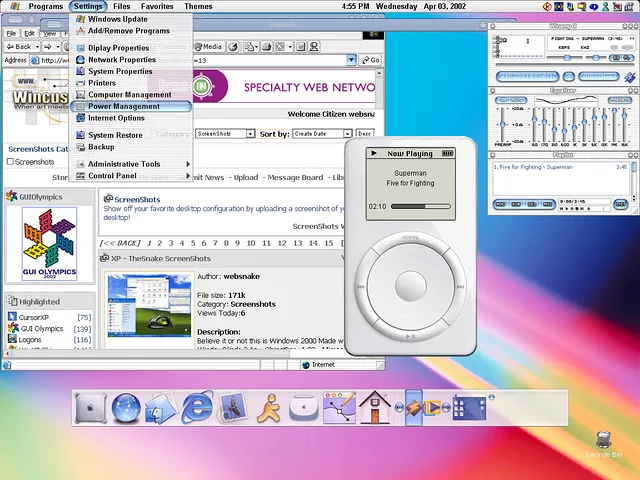Viewport: 640px width, 480px height.
Task: Open the Mail stamp icon in dock
Action: (233, 408)
